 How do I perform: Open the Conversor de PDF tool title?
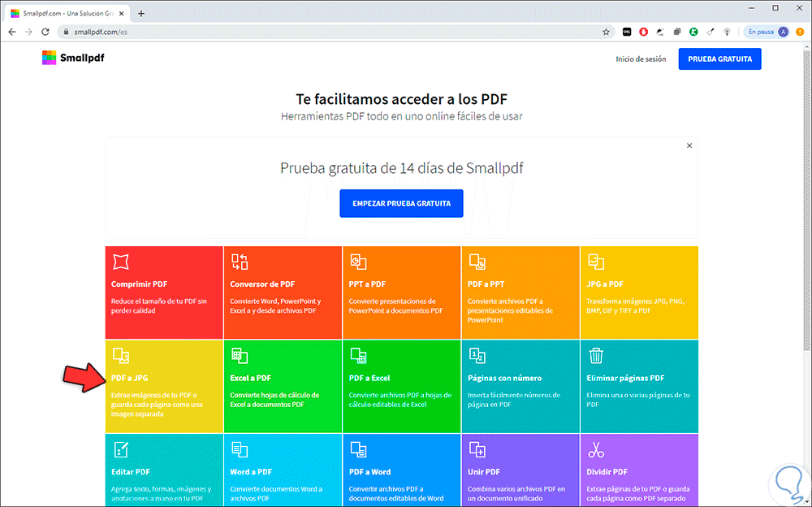(262, 284)
